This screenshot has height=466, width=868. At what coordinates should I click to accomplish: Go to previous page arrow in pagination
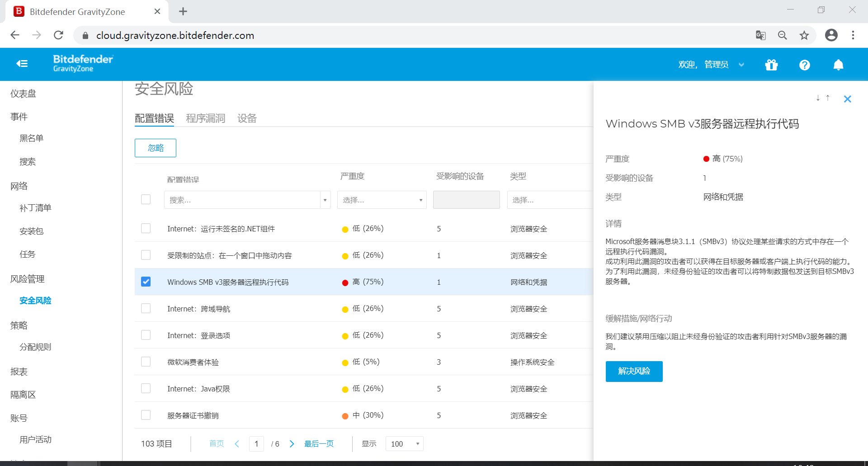pos(237,444)
